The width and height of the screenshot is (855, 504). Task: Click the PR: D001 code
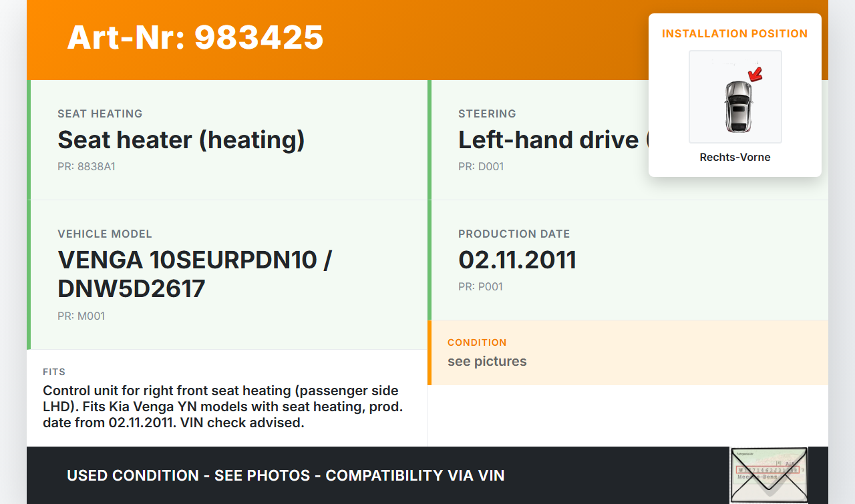[x=481, y=167]
